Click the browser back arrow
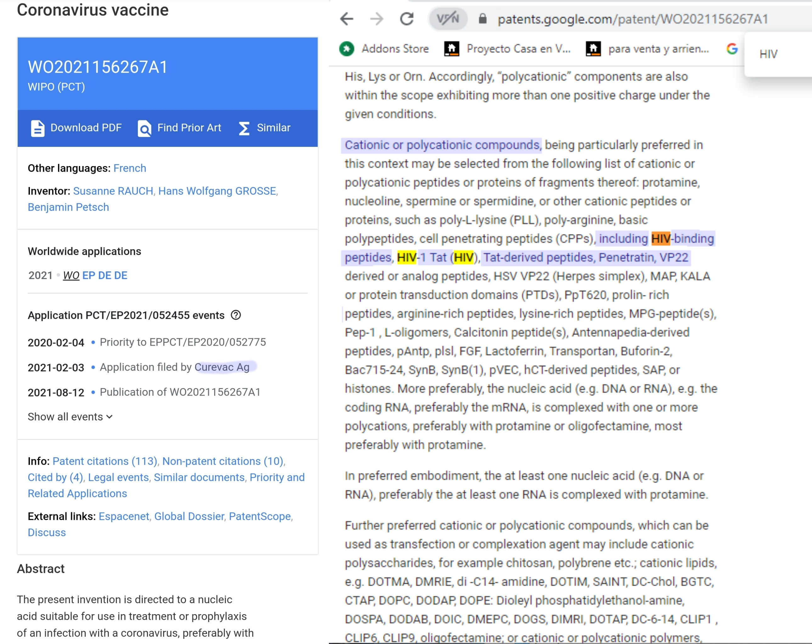Screen dimensions: 812x644 (347, 19)
